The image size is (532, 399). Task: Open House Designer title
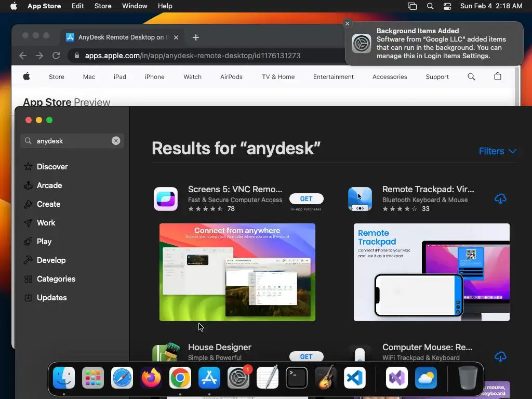[x=220, y=347]
